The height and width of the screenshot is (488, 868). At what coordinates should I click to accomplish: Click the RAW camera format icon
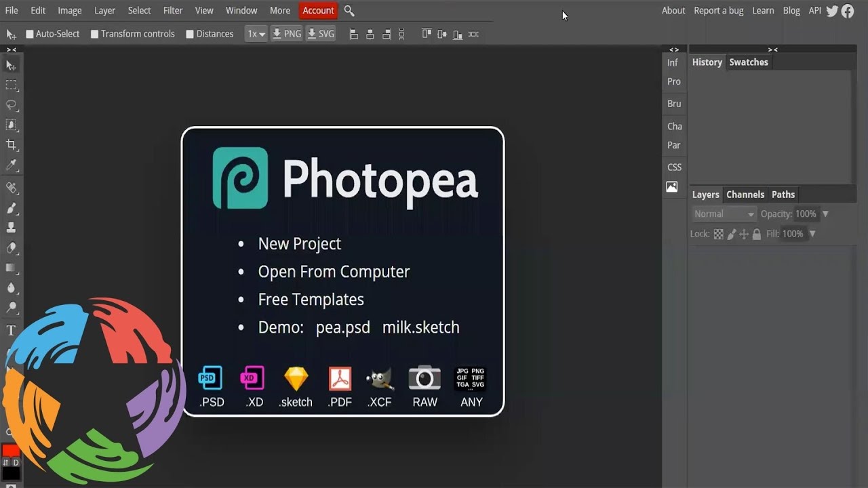point(425,378)
